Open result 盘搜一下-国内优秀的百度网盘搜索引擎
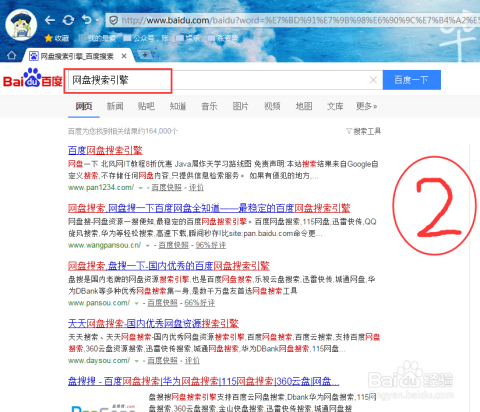This screenshot has height=412, width=480. tap(169, 266)
